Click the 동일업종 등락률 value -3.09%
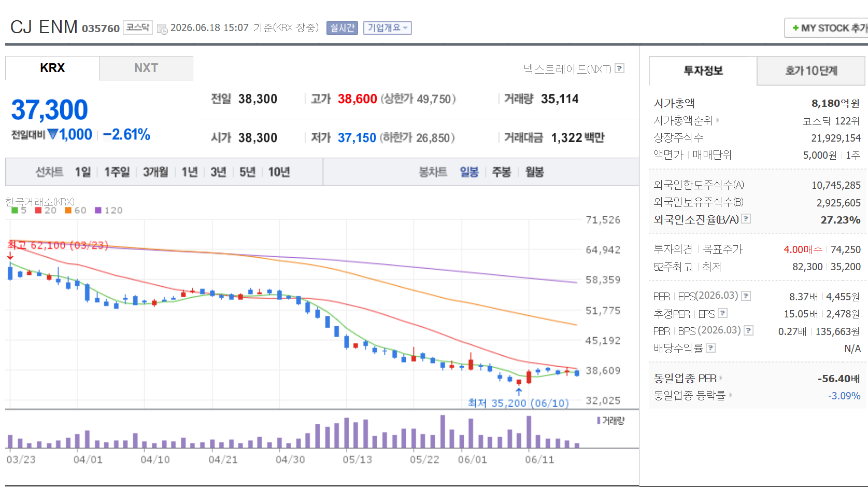The height and width of the screenshot is (487, 868). click(x=844, y=396)
